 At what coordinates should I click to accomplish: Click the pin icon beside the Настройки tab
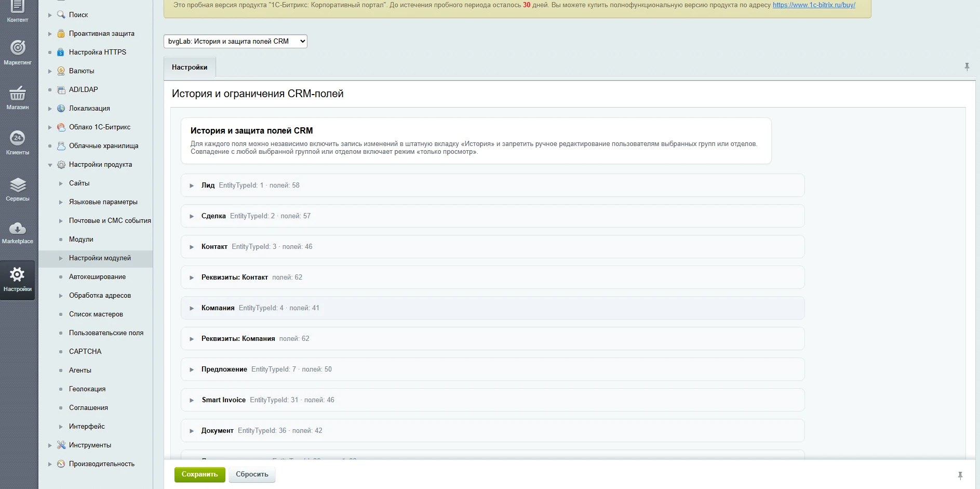pos(966,67)
